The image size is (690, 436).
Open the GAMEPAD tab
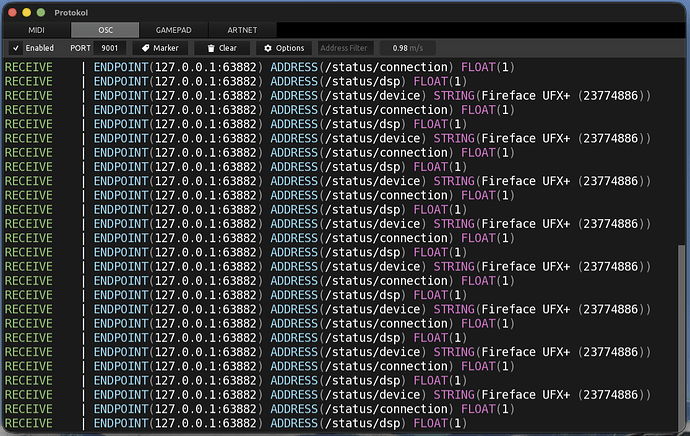(173, 30)
